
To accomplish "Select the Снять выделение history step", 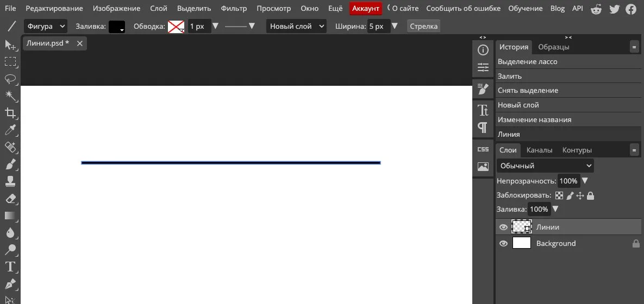I will [568, 90].
